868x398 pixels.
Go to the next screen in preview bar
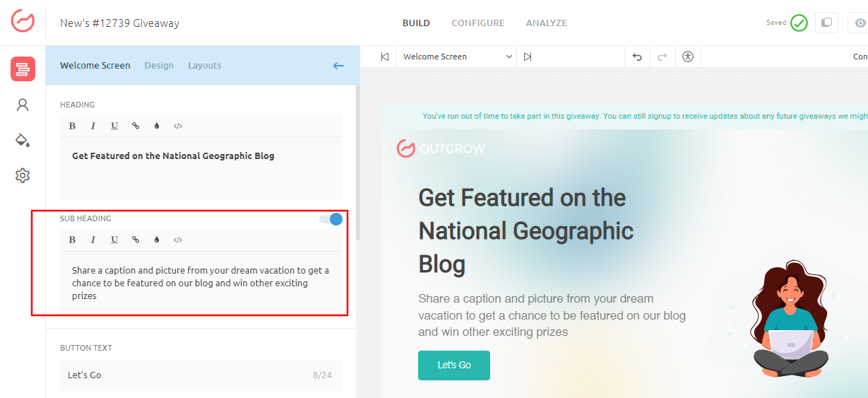(528, 57)
